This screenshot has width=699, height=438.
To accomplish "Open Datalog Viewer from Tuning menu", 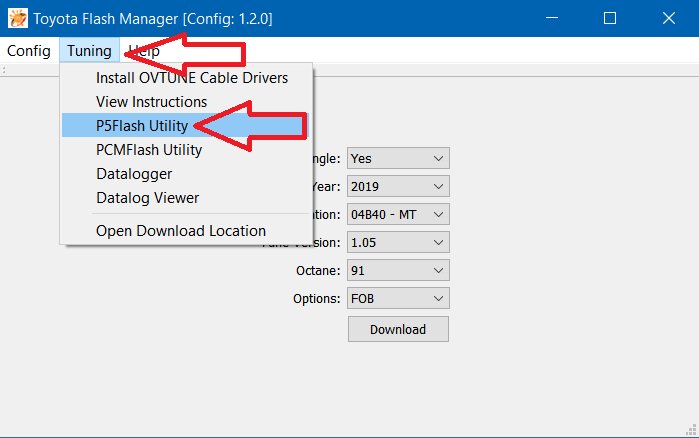I will pyautogui.click(x=186, y=198).
